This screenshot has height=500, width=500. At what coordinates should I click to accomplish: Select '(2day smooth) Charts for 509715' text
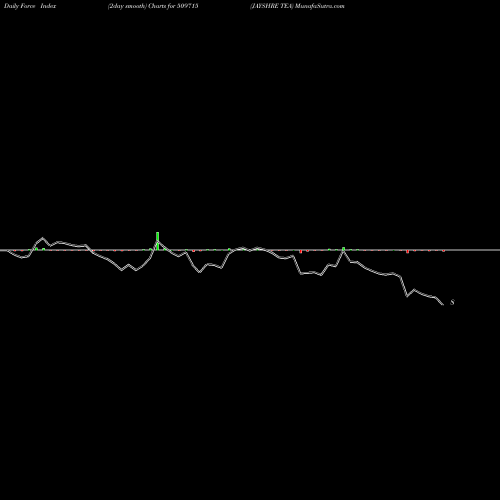click(153, 6)
